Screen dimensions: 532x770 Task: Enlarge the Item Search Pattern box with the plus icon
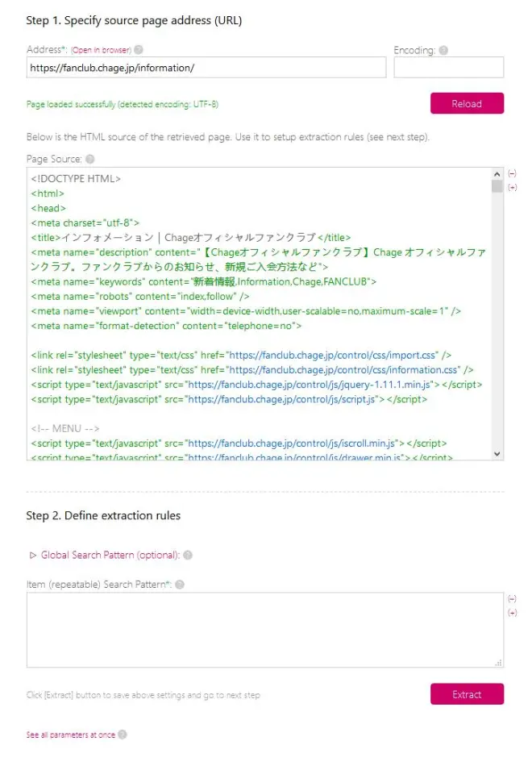[x=512, y=612]
